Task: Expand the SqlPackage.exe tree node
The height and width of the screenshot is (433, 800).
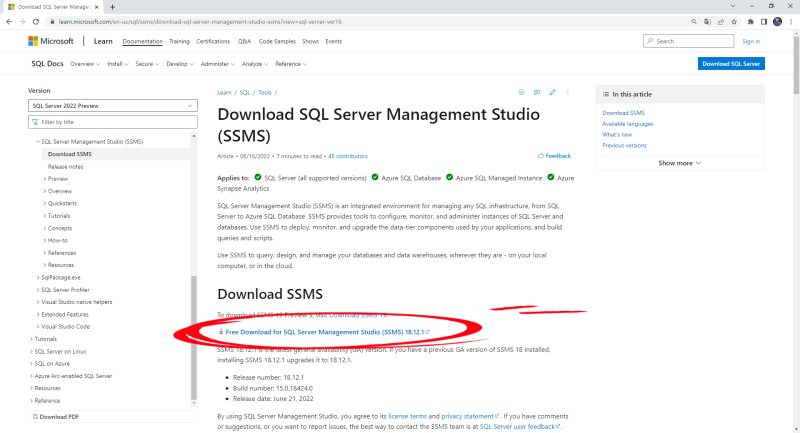Action: coord(38,277)
